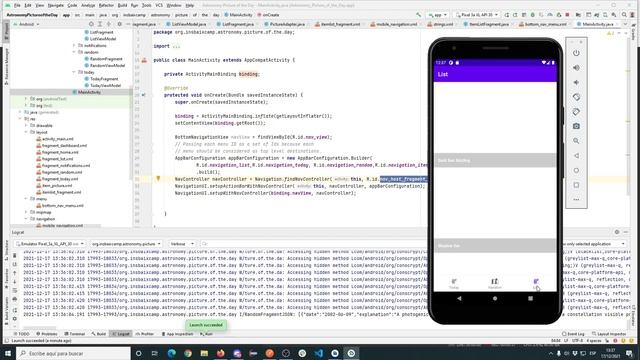
Task: Click Windows Start button
Action: coord(8,353)
